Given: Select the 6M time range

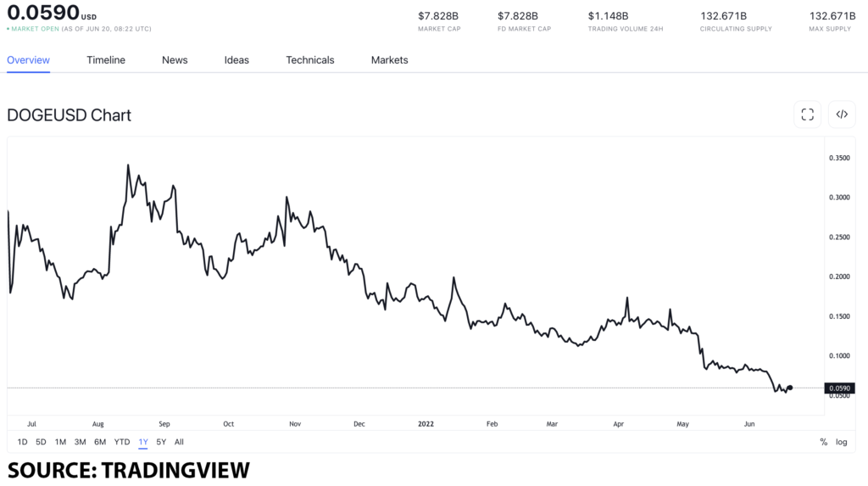Looking at the screenshot, I should [100, 442].
